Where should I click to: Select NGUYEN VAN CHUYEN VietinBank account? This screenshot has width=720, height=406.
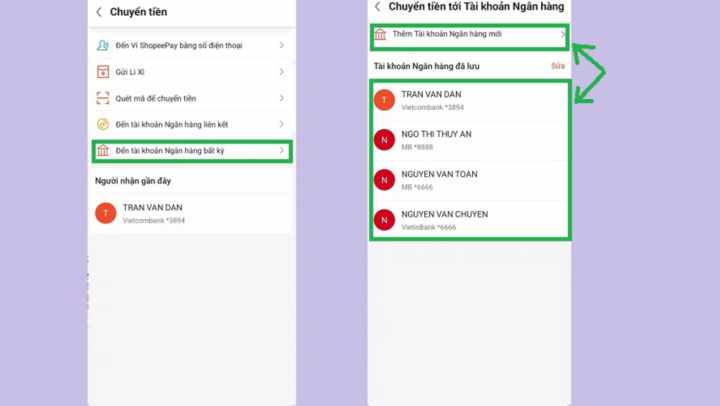pos(470,220)
